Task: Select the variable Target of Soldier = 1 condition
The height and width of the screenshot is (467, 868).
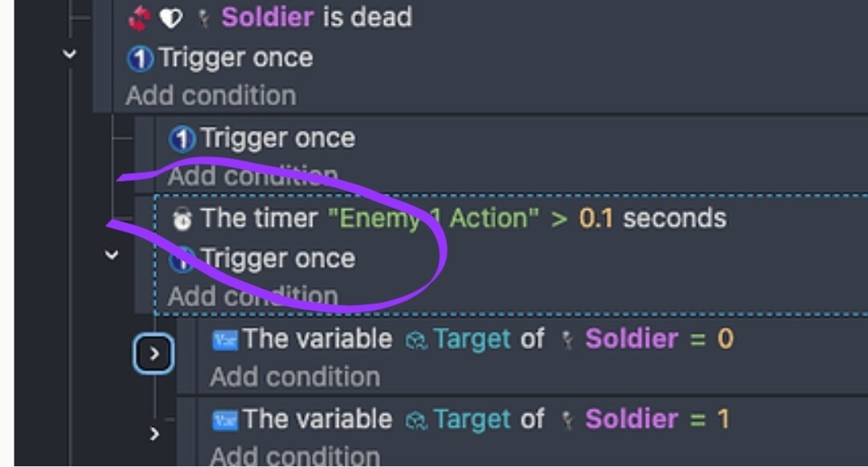Action: point(471,420)
